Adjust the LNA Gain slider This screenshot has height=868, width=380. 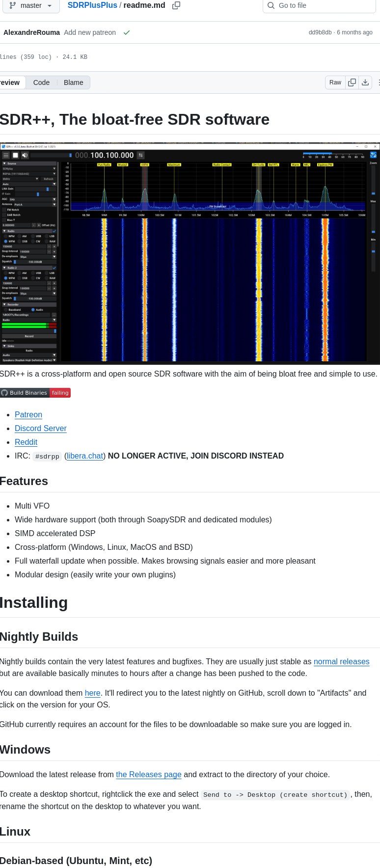[x=36, y=189]
